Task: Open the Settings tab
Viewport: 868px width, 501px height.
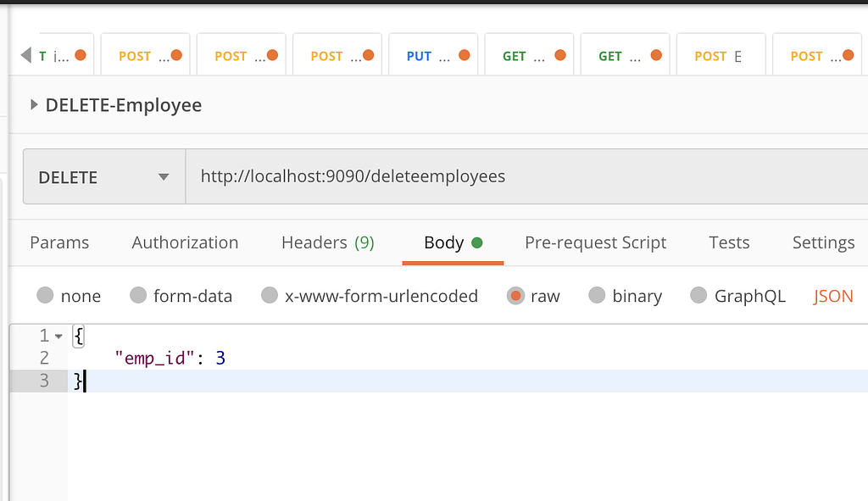Action: click(823, 242)
